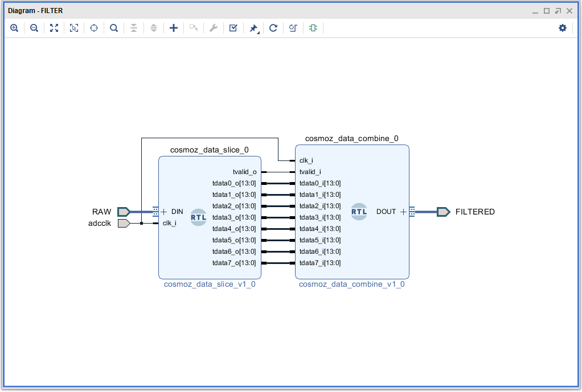The height and width of the screenshot is (392, 582).
Task: Select the tdata7_o[13:0] pin
Action: tap(234, 263)
